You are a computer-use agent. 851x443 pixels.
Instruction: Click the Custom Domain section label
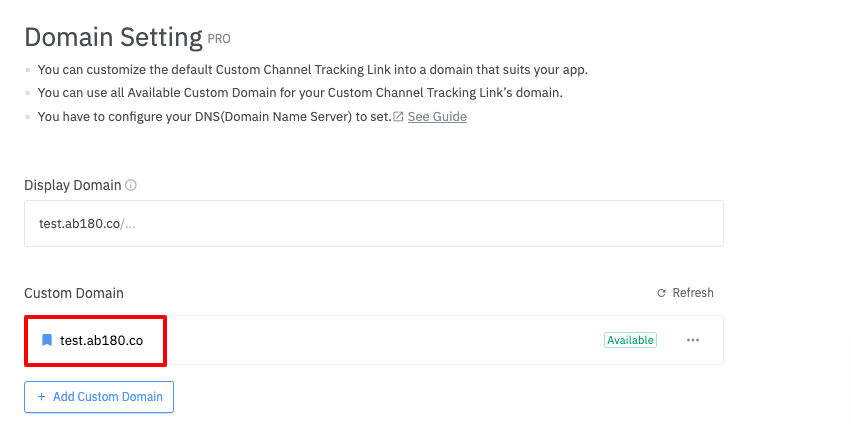[x=74, y=293]
